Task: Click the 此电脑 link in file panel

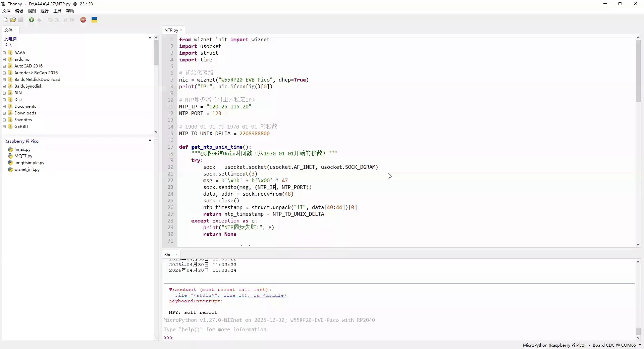Action: (x=10, y=39)
